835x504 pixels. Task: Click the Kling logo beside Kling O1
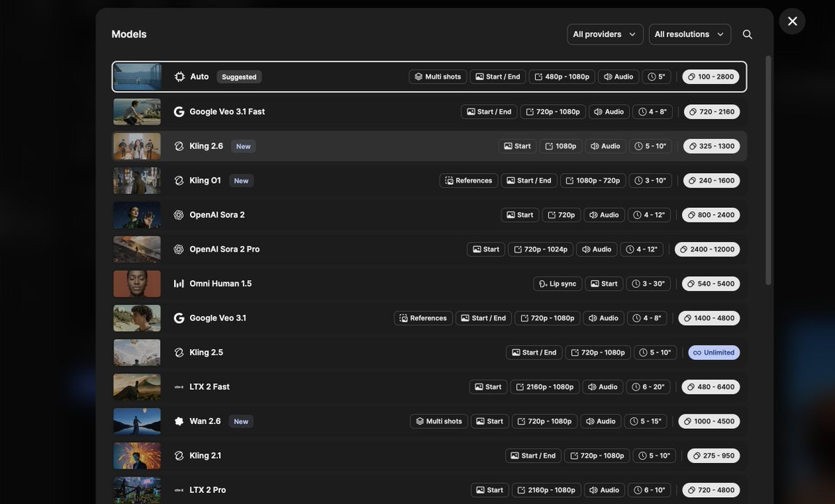pyautogui.click(x=179, y=180)
